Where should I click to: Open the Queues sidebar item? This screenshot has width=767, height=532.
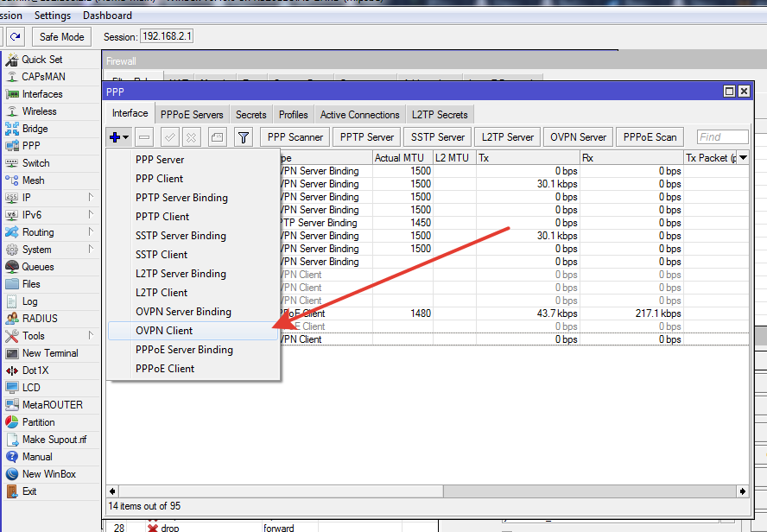38,267
